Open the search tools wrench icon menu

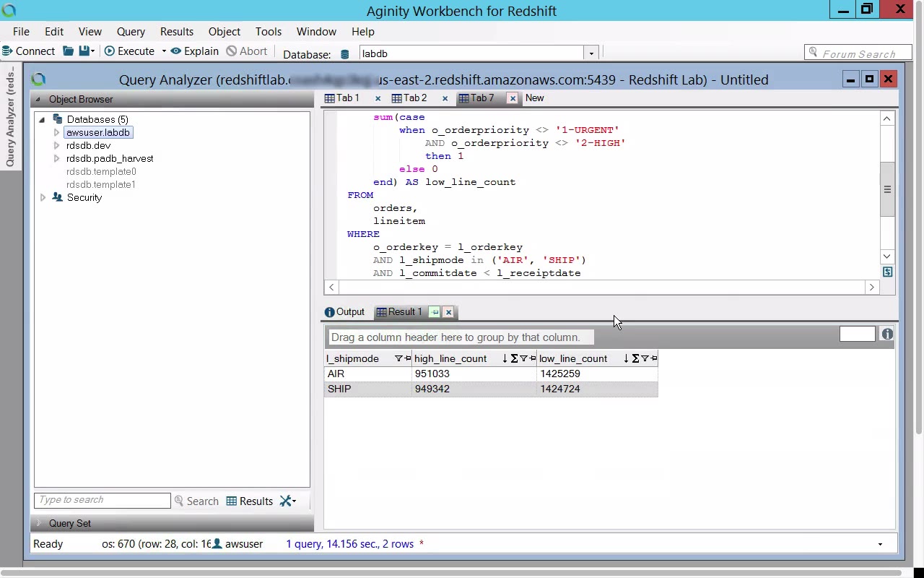(287, 501)
